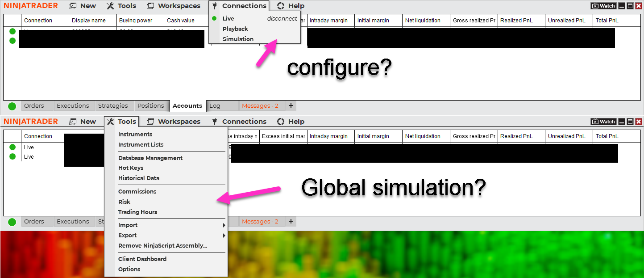
Task: Click Help in the lower window's menu bar
Action: (291, 122)
